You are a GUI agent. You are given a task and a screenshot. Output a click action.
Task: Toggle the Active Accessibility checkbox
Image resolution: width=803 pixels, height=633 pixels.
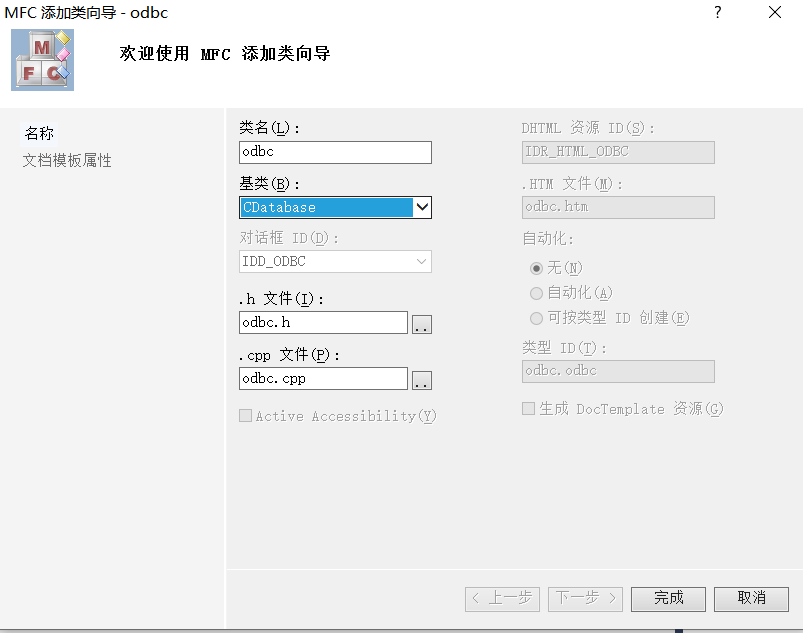[246, 415]
